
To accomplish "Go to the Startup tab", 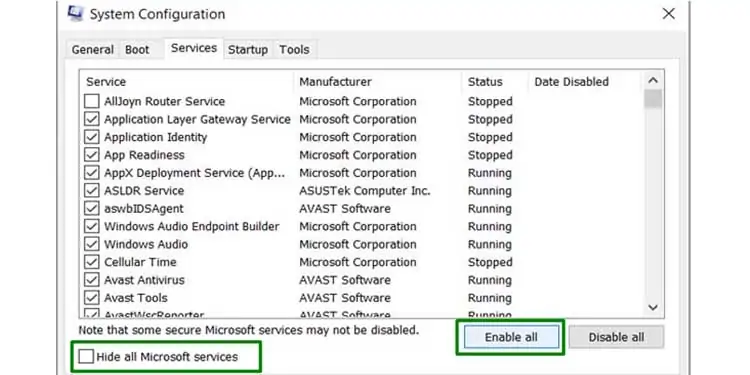I will [x=248, y=50].
